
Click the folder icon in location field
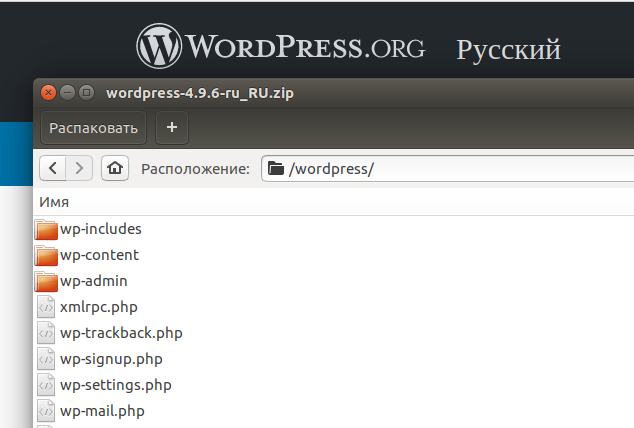coord(276,168)
